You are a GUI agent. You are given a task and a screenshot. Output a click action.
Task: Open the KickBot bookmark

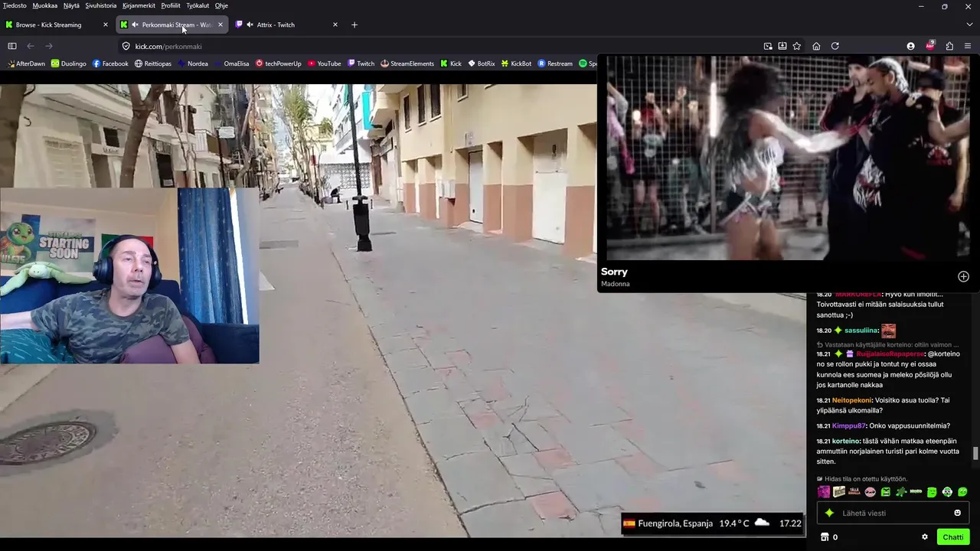(517, 64)
